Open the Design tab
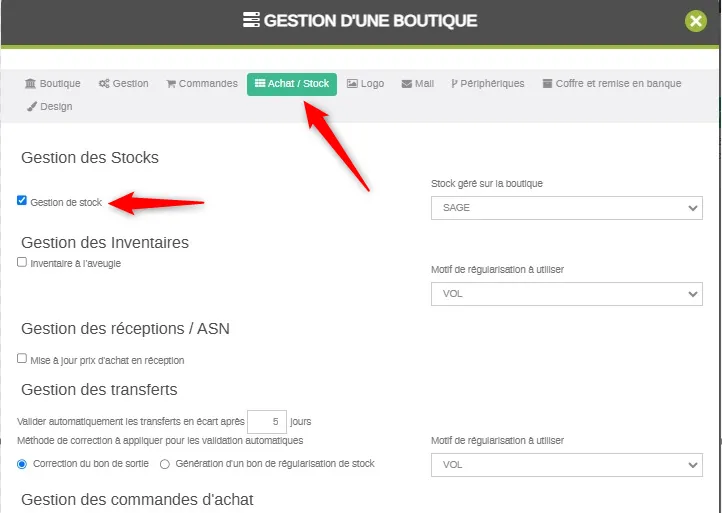This screenshot has height=513, width=722. coord(50,107)
